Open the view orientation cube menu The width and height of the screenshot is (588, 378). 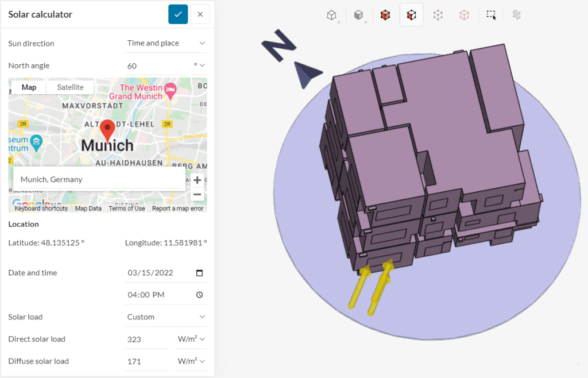[x=332, y=16]
